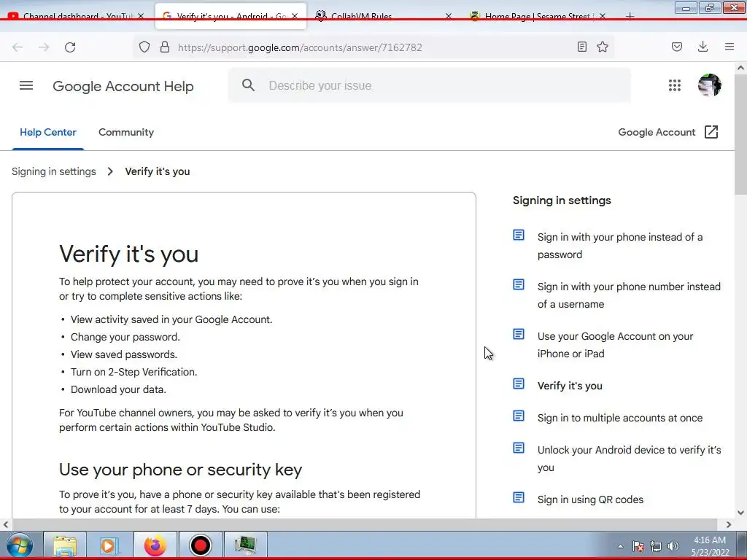Open the Google account profile avatar
Screen dimensions: 747x560
pyautogui.click(x=709, y=86)
